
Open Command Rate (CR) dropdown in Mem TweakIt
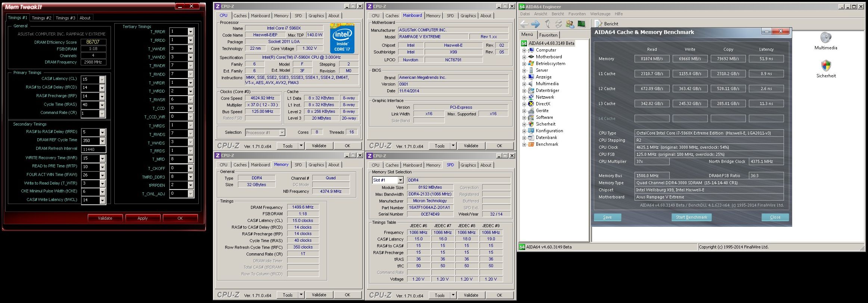(x=102, y=114)
